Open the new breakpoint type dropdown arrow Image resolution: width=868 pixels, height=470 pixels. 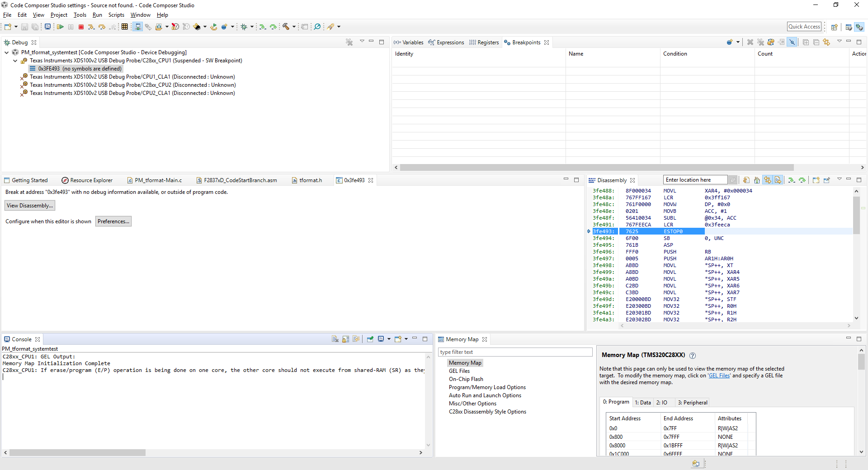[x=738, y=42]
